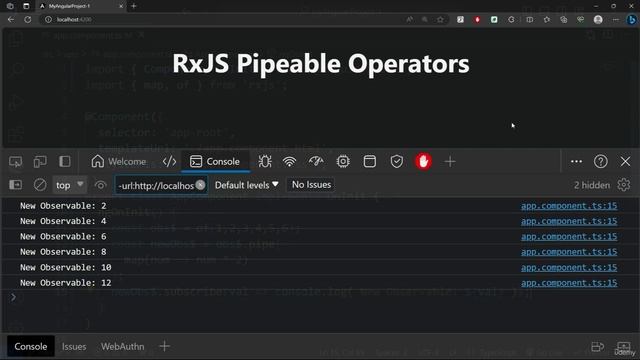
Task: Open the Bing sidebar button
Action: coord(631,19)
